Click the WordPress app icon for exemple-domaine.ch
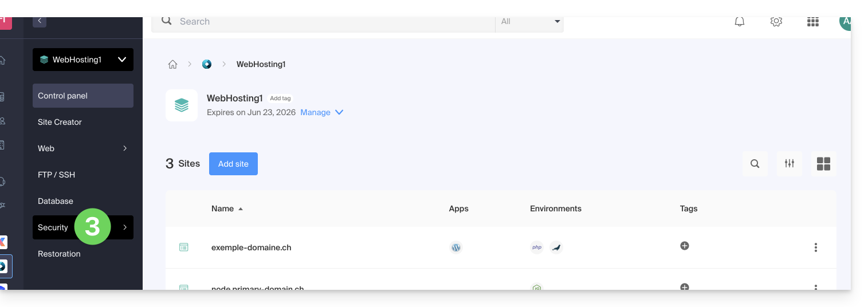 coord(456,247)
